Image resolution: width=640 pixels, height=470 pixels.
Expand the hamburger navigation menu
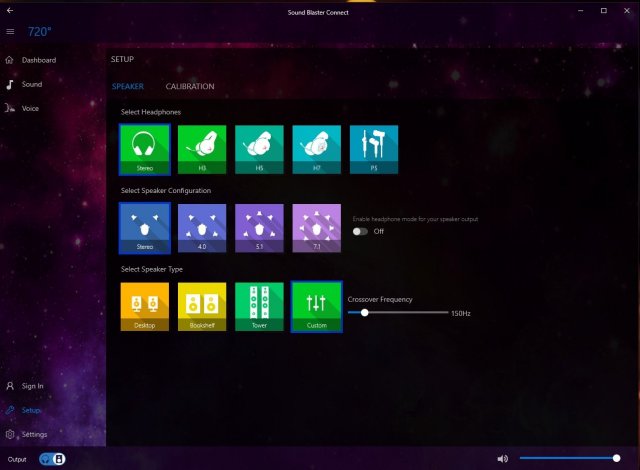point(10,32)
